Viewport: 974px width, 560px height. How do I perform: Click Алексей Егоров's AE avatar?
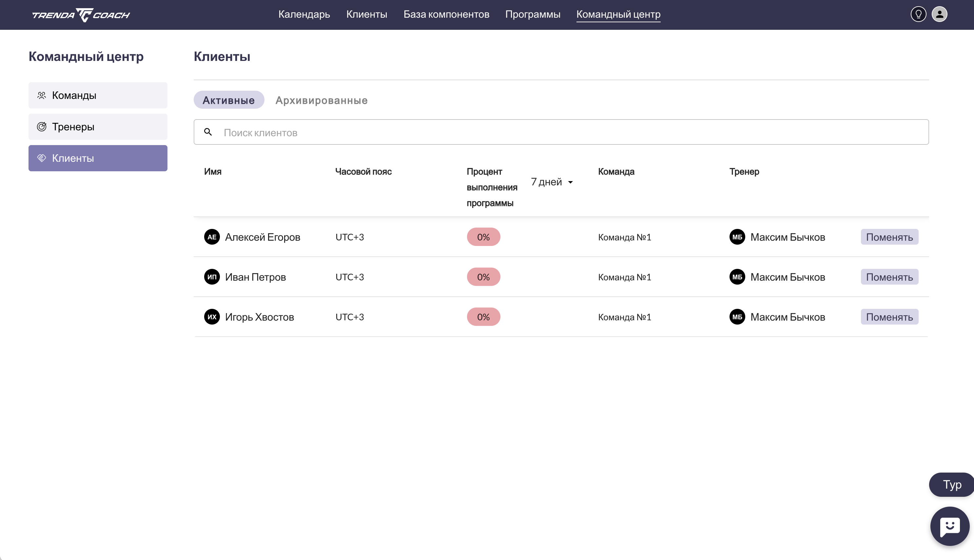212,237
